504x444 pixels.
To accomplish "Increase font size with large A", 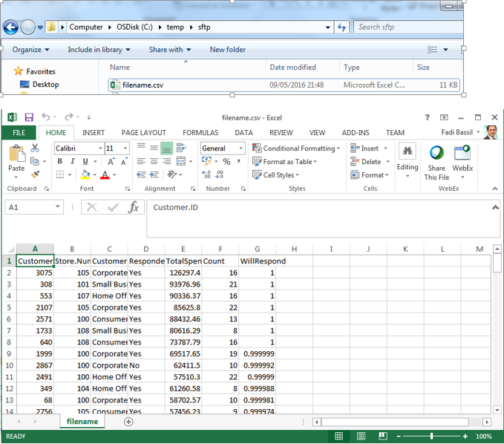I will coord(111,161).
